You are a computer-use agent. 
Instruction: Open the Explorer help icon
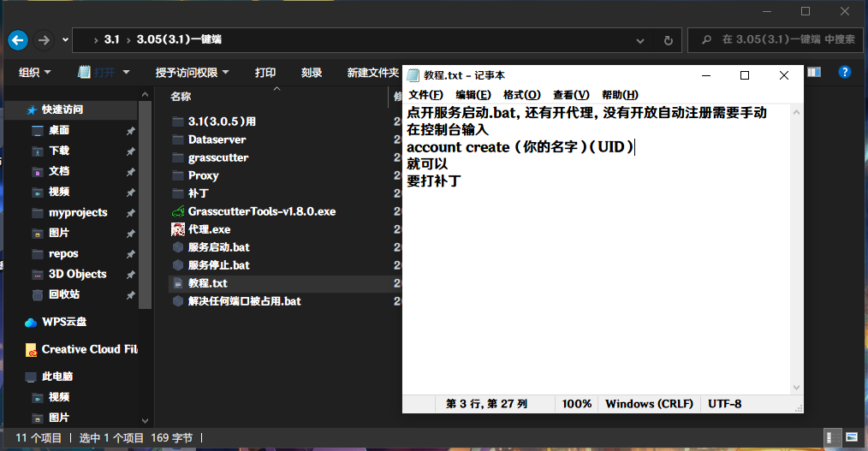(844, 73)
